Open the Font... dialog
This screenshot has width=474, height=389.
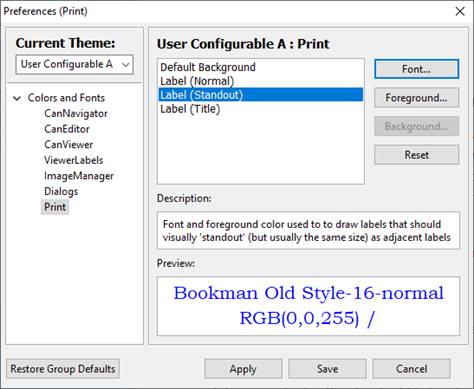pyautogui.click(x=416, y=69)
